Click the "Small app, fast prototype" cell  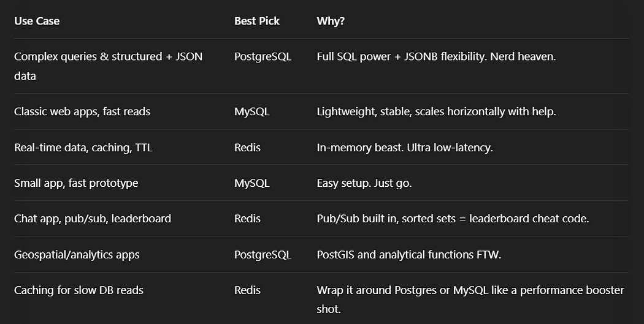76,183
